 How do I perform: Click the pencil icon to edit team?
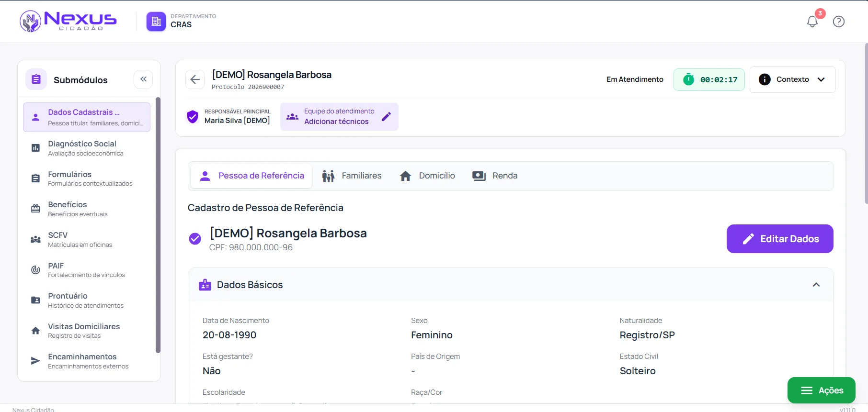[386, 116]
